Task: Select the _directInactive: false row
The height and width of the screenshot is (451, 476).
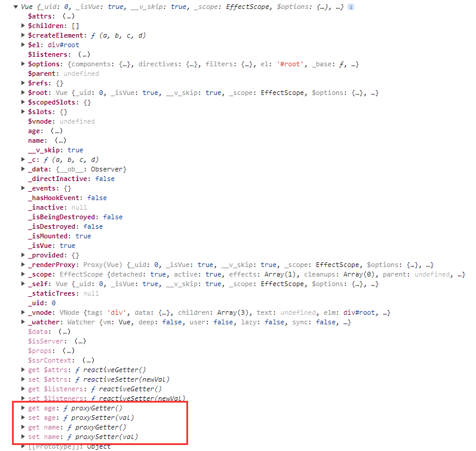Action: click(x=71, y=179)
